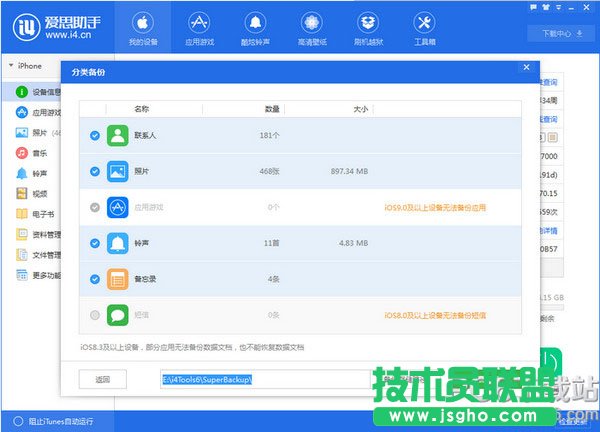The width and height of the screenshot is (600, 432).
Task: Click the 11首 ringtone count
Action: click(271, 243)
